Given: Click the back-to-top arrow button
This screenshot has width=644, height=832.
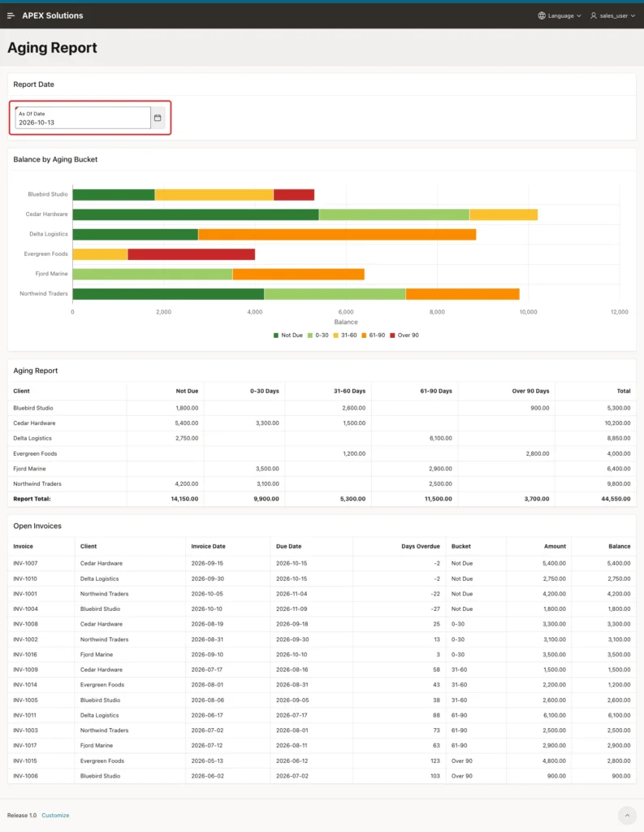Looking at the screenshot, I should (x=627, y=815).
